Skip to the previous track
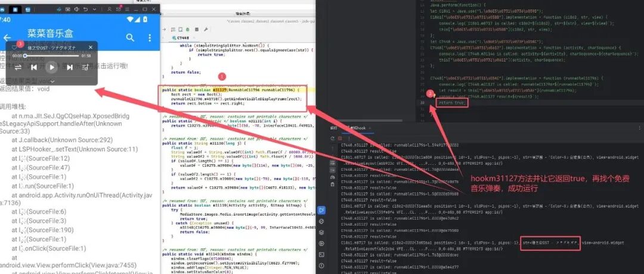 point(34,67)
